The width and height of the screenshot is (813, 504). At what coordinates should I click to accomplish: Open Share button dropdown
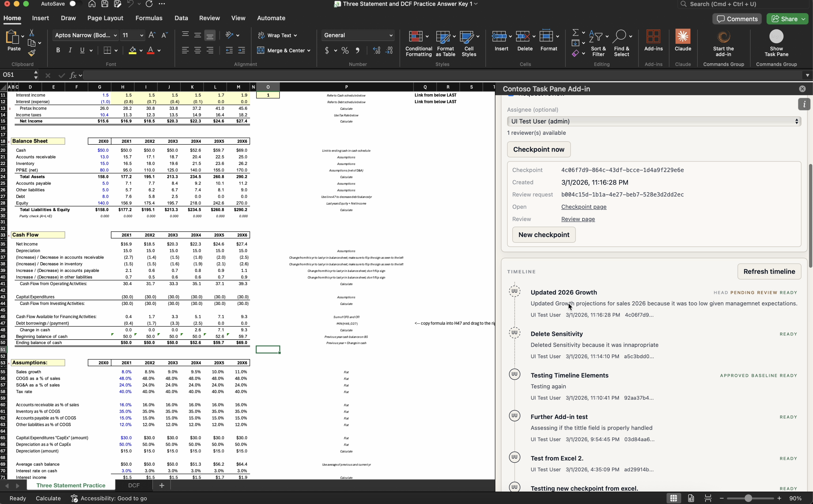(x=804, y=19)
